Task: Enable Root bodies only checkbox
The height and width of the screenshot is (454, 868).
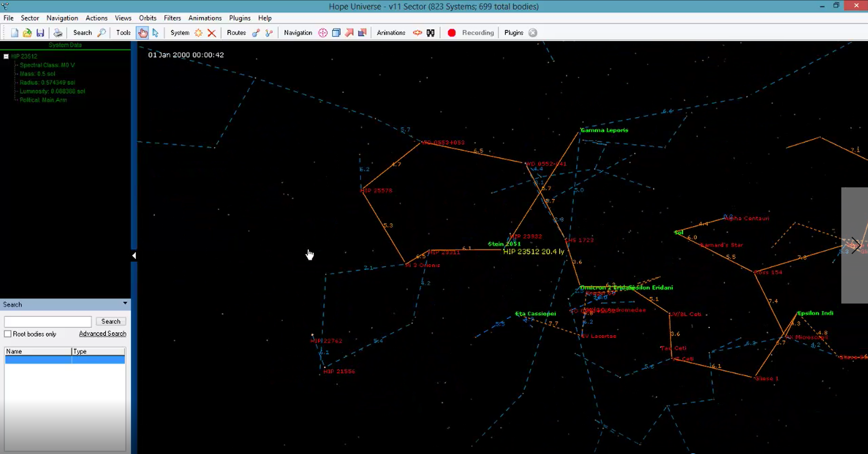Action: pyautogui.click(x=8, y=334)
